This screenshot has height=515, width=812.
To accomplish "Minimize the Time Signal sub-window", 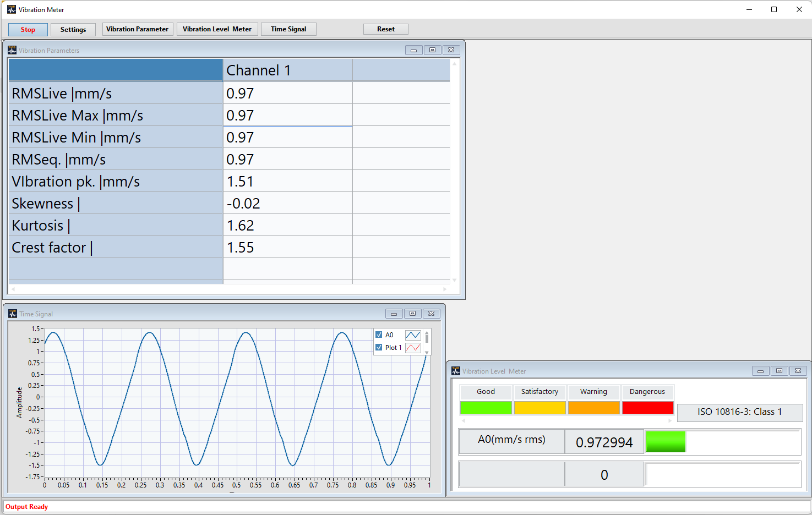I will coord(394,314).
